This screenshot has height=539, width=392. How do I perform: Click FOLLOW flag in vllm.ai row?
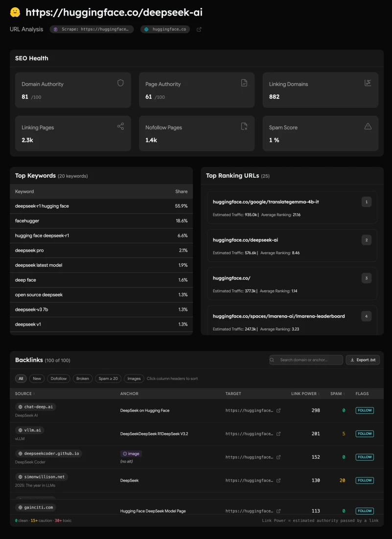[x=365, y=434]
